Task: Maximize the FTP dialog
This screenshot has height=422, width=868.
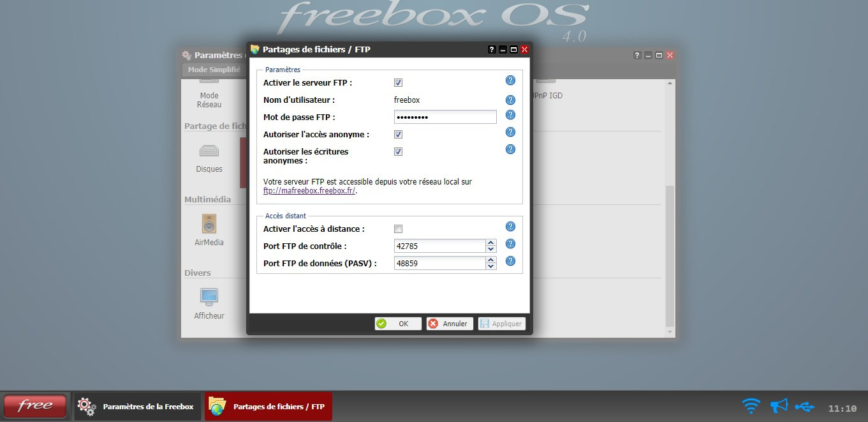Action: (513, 49)
